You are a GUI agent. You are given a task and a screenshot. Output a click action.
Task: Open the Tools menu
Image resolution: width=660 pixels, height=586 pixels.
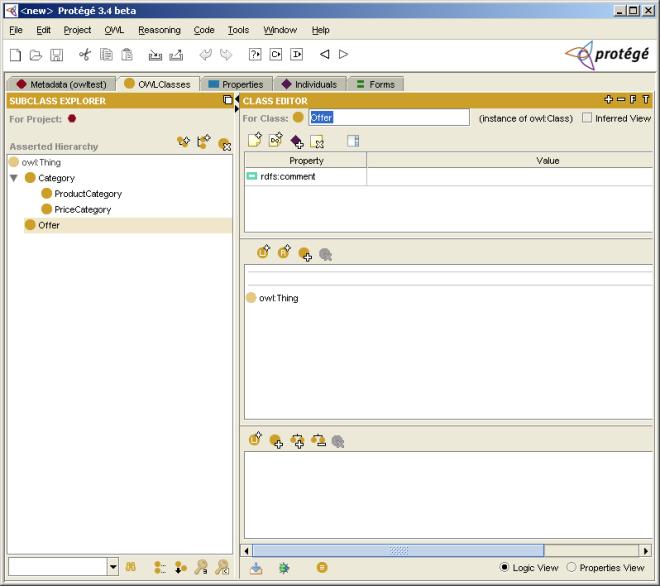click(x=238, y=30)
